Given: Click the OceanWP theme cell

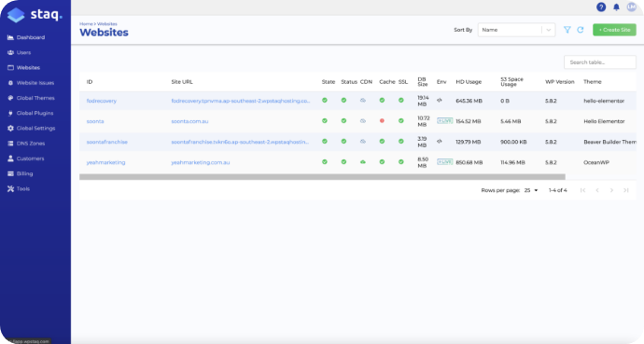Looking at the screenshot, I should (596, 162).
